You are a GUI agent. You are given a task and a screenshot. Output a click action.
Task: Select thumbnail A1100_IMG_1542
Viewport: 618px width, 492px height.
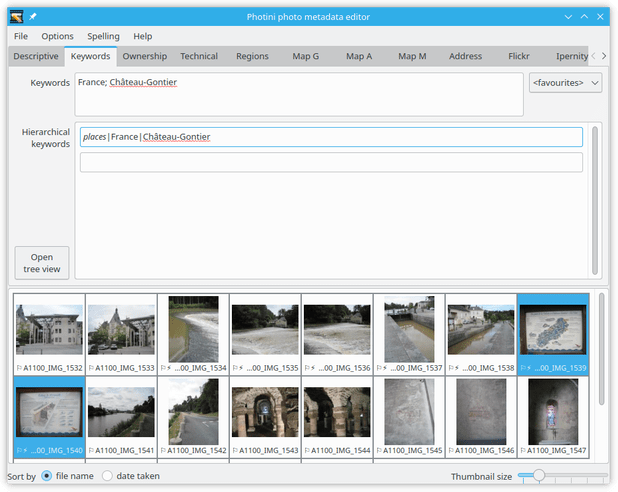pos(193,416)
